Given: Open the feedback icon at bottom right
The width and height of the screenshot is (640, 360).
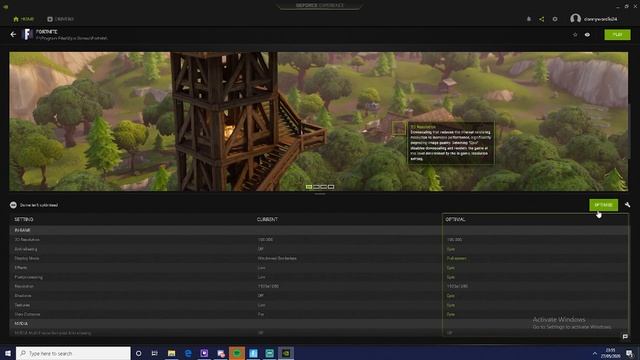Looking at the screenshot, I should pos(625,336).
